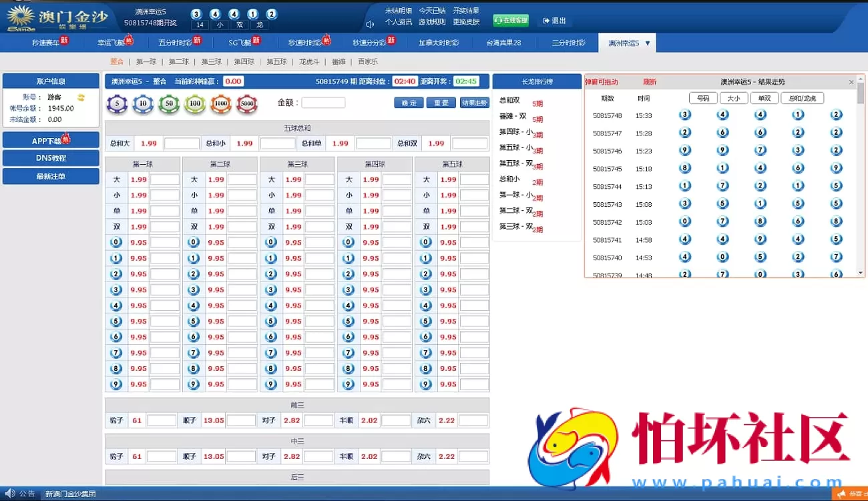Toggle 大小 view in results trend popup
Image resolution: width=868 pixels, height=501 pixels.
(734, 97)
